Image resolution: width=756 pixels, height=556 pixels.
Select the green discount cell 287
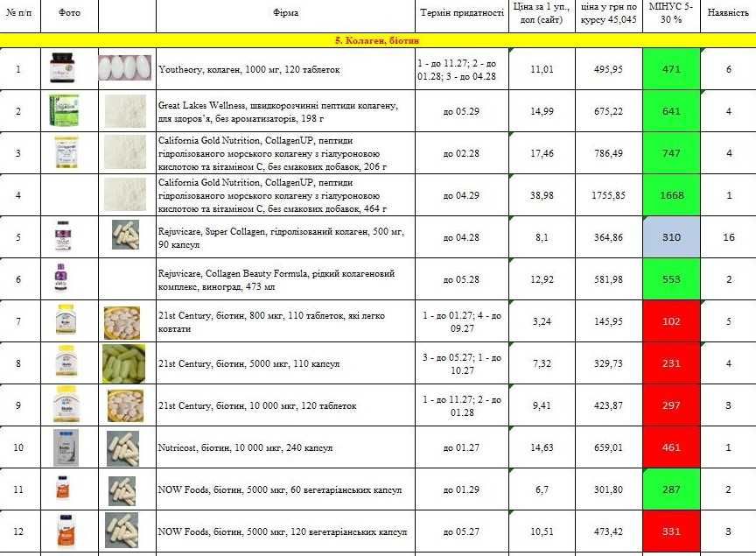tap(671, 489)
